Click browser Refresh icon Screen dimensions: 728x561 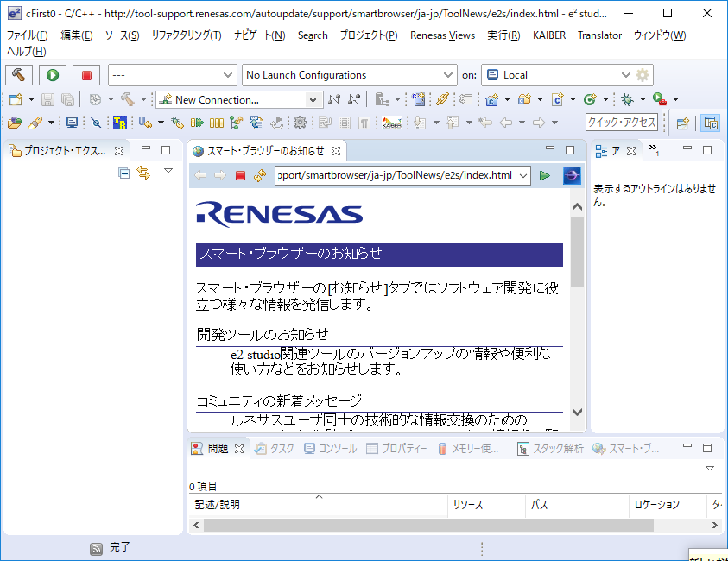coord(260,175)
